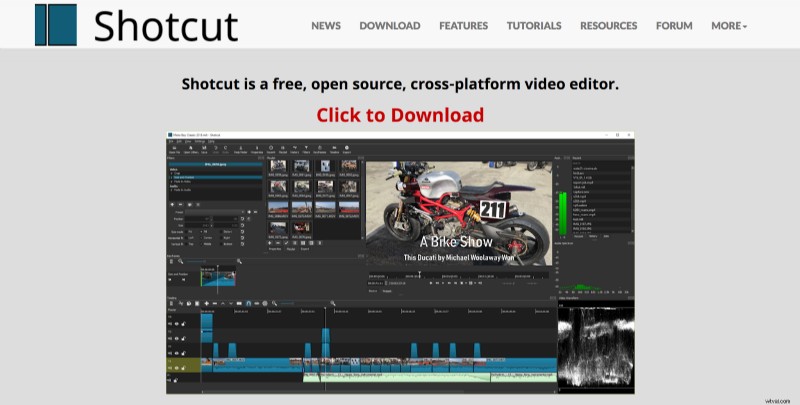Click Keyframes icon in the app screenshot toolbar

pyautogui.click(x=319, y=149)
